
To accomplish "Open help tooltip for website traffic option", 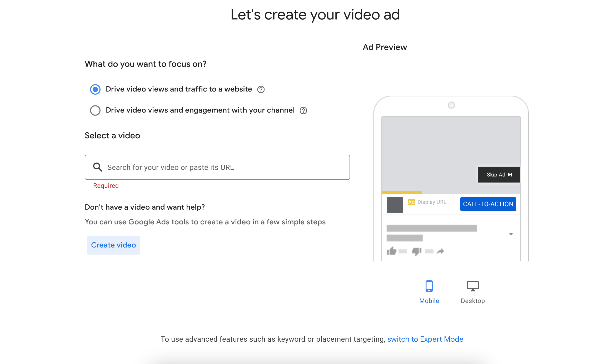I will point(261,89).
